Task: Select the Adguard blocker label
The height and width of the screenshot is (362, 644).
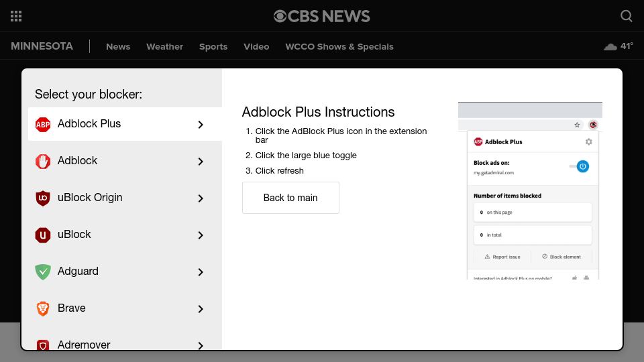Action: click(78, 271)
